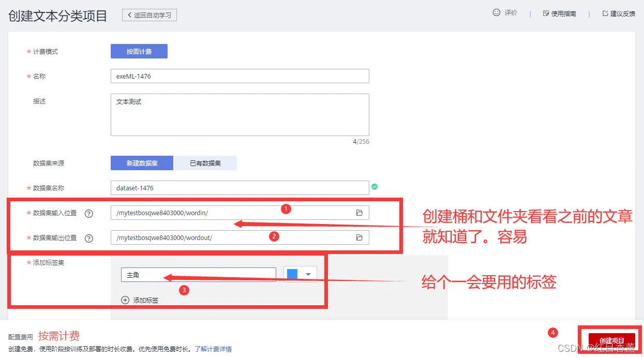Image resolution: width=644 pixels, height=358 pixels.
Task: Open 了解计费详情 link
Action: coord(213,349)
